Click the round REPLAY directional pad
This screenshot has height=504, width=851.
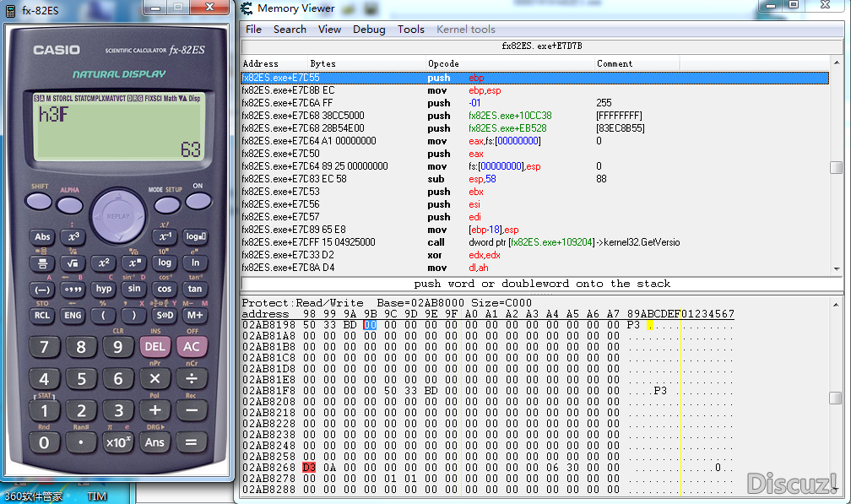click(118, 216)
